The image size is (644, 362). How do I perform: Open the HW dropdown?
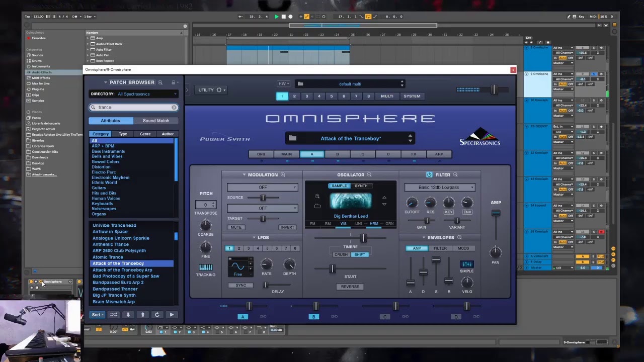284,84
